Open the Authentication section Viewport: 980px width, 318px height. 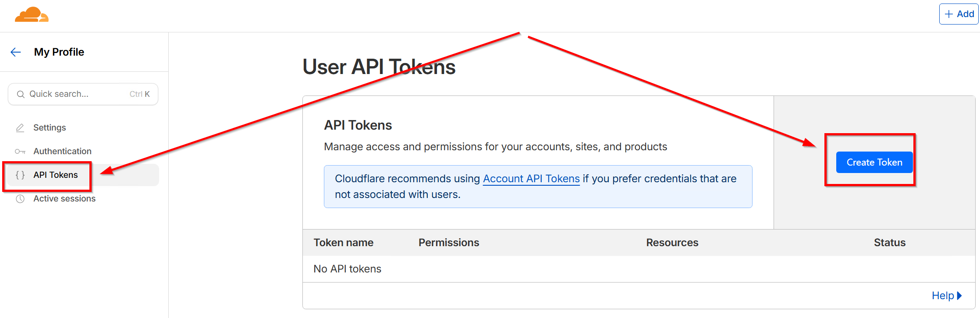[x=62, y=151]
